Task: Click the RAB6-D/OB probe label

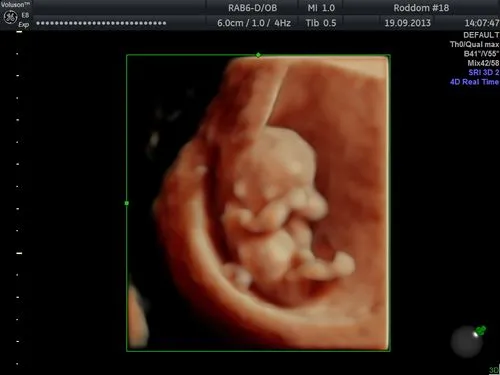Action: pyautogui.click(x=252, y=8)
